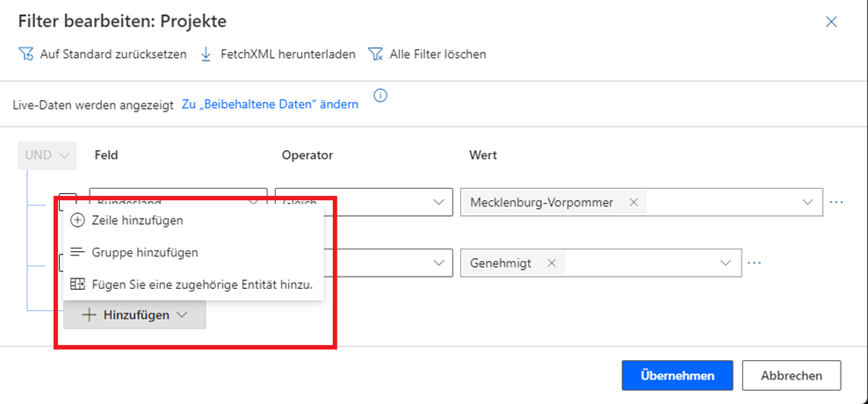Remove the Mecklenburg-Vorpommer value tag

633,202
